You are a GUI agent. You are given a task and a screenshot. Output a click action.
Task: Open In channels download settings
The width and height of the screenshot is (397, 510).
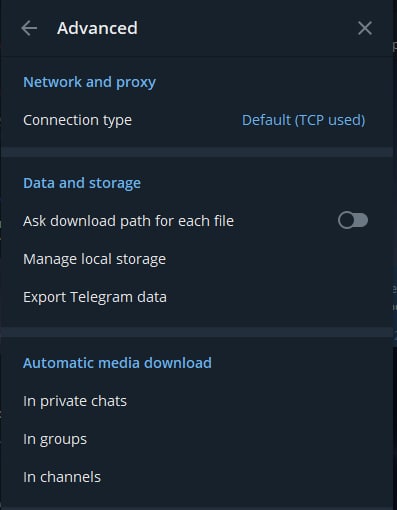[x=197, y=477]
